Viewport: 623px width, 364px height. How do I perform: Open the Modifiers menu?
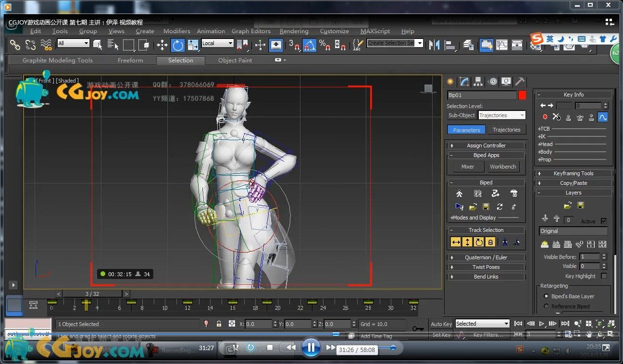pos(177,31)
